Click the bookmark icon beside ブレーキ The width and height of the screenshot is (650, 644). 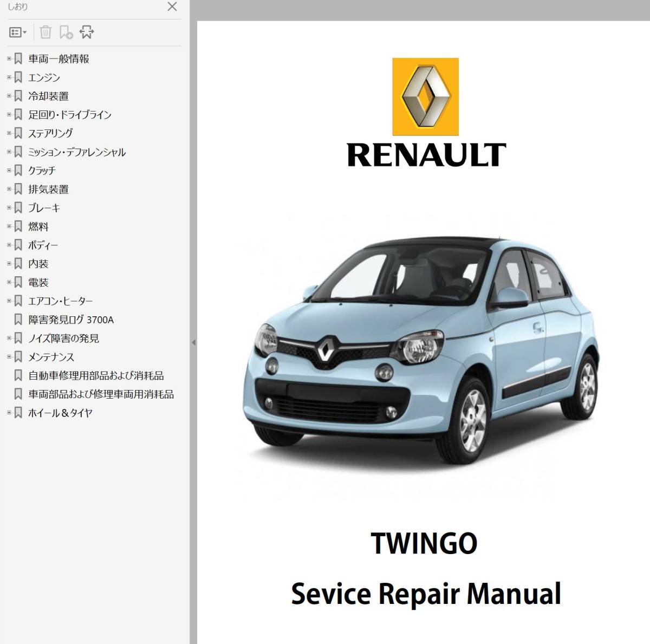point(19,207)
